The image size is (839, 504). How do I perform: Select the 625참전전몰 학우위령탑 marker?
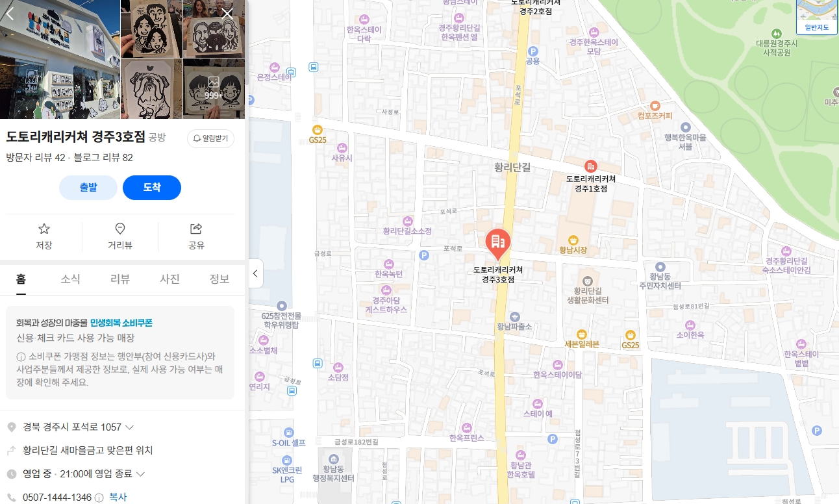pos(281,305)
